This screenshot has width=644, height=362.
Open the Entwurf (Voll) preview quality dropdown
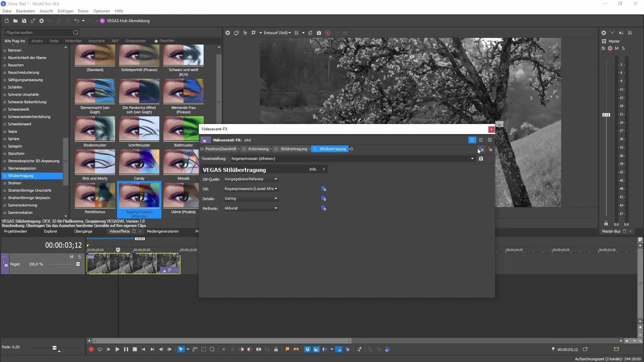277,33
